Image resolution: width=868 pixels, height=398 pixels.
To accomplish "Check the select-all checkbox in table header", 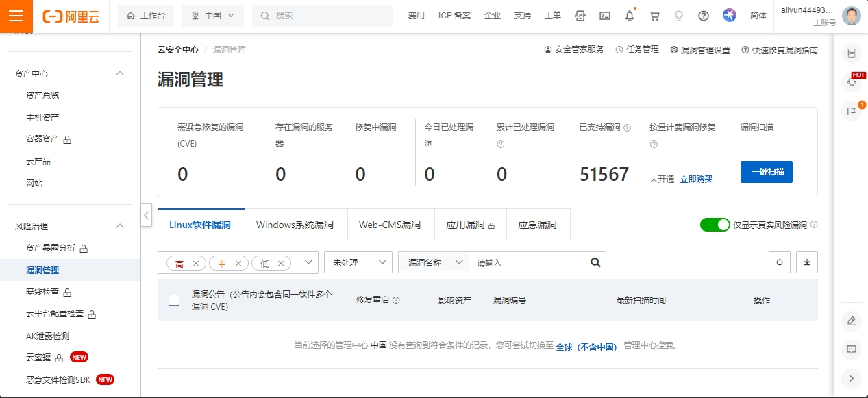I will pyautogui.click(x=173, y=300).
